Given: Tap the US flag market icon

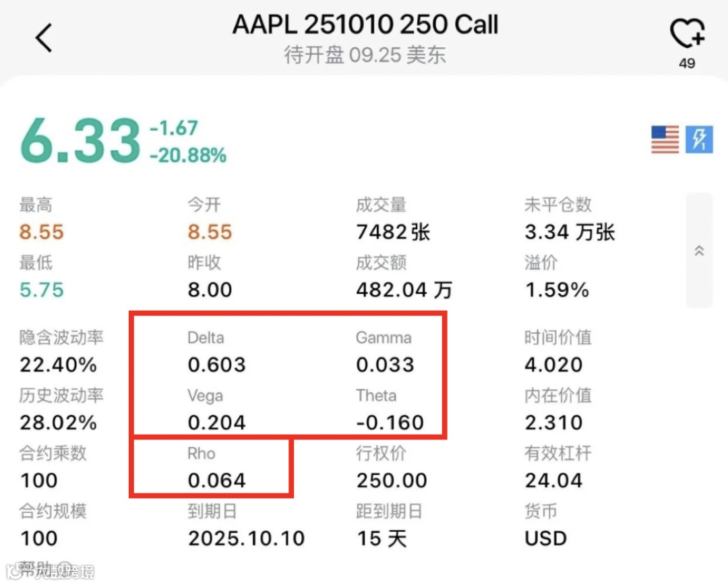Looking at the screenshot, I should pyautogui.click(x=665, y=140).
